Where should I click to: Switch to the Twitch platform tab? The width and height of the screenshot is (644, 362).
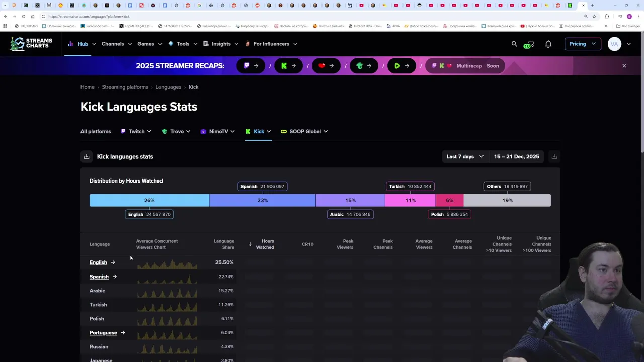coord(136,131)
